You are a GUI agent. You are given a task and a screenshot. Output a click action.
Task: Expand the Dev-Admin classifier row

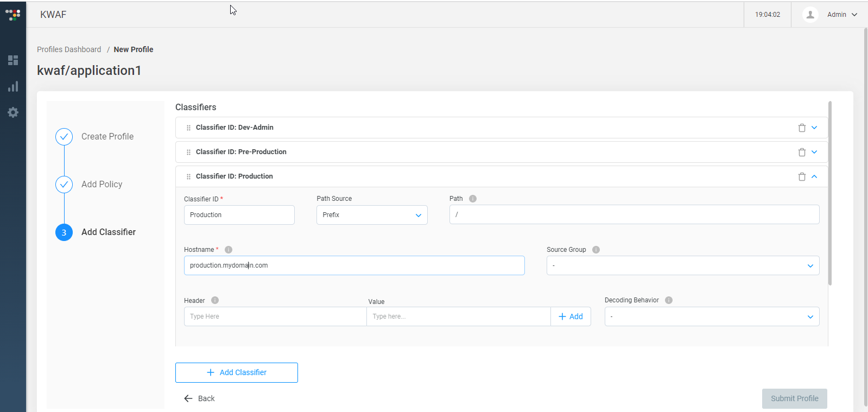coord(814,128)
